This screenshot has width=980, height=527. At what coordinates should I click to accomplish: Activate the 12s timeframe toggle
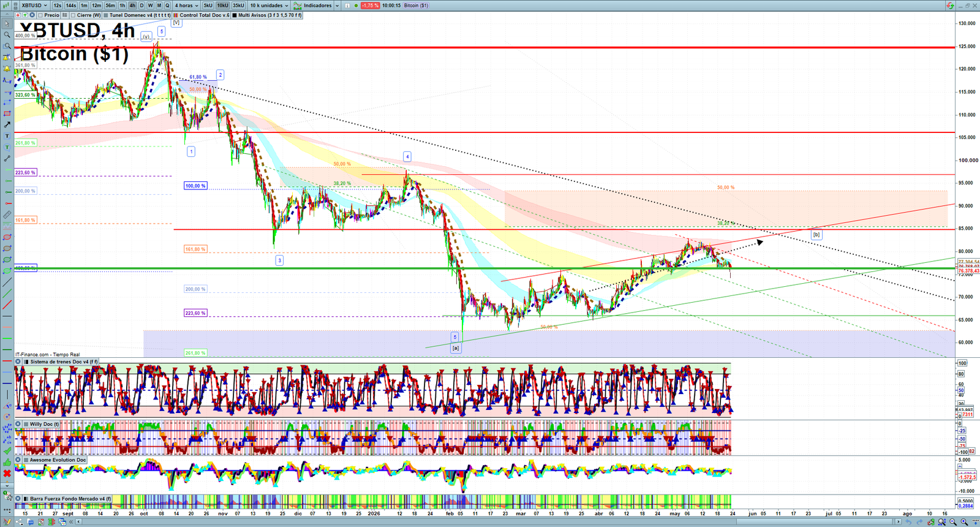click(57, 6)
